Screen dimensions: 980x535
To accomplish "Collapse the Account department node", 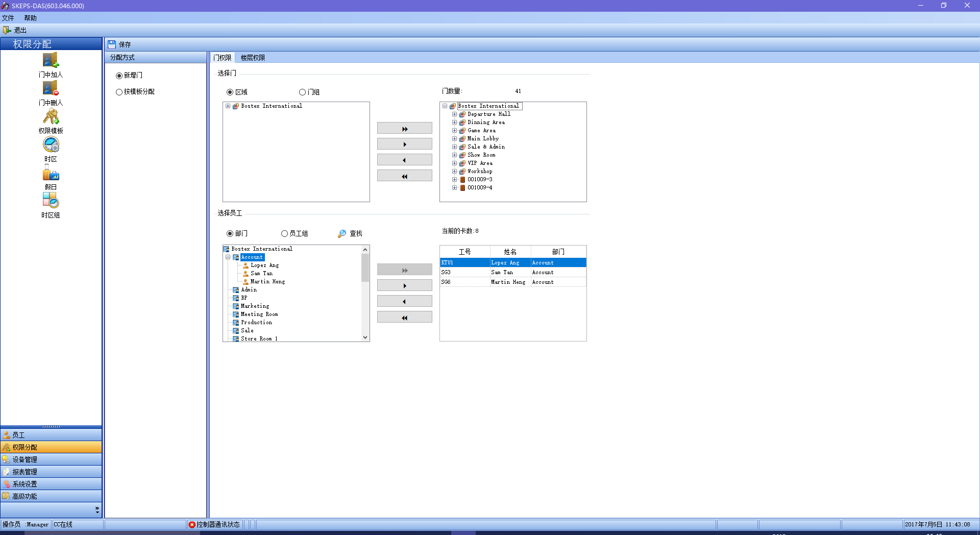I will point(228,257).
